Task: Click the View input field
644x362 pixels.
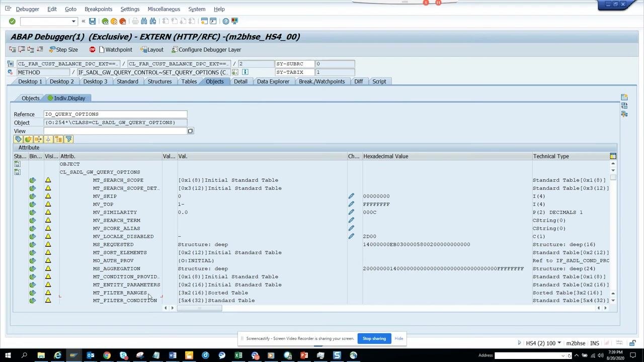Action: pos(115,131)
